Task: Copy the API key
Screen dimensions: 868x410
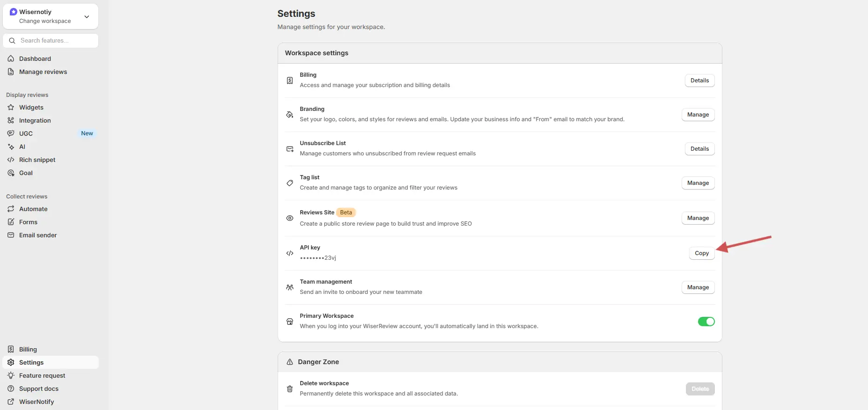Action: pyautogui.click(x=702, y=253)
